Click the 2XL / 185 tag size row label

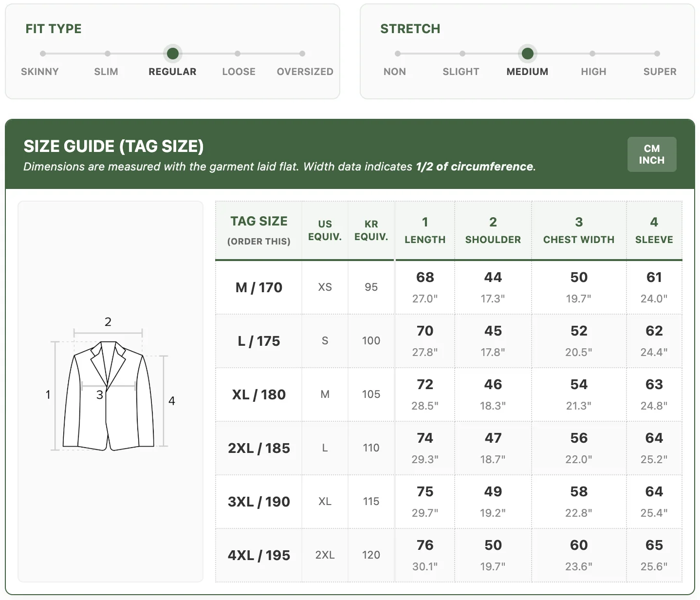point(259,448)
